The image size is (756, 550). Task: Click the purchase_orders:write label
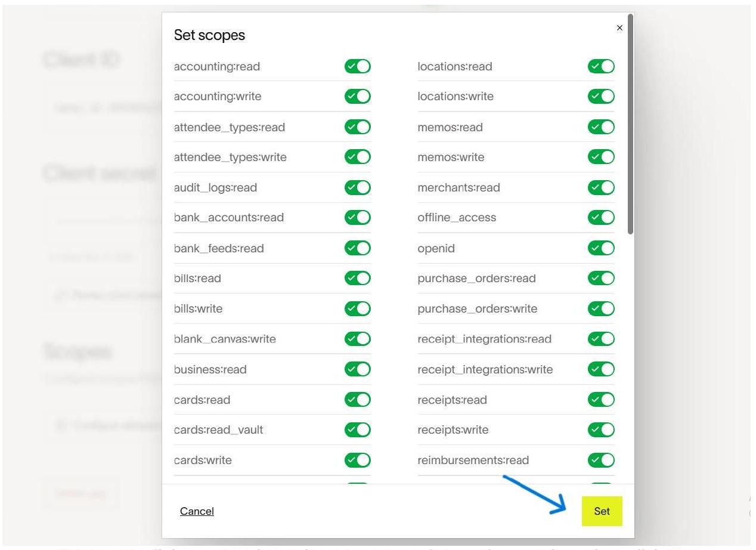coord(477,308)
